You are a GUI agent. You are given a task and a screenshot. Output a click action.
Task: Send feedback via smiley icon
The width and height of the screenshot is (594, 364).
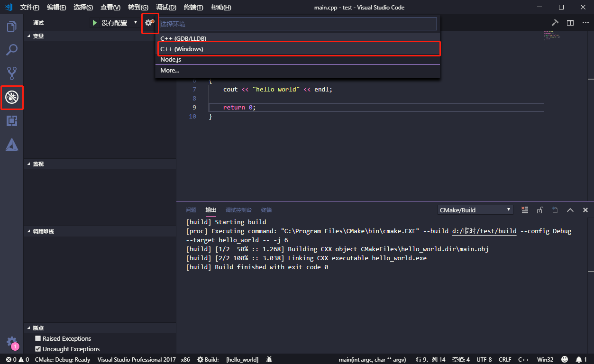565,360
